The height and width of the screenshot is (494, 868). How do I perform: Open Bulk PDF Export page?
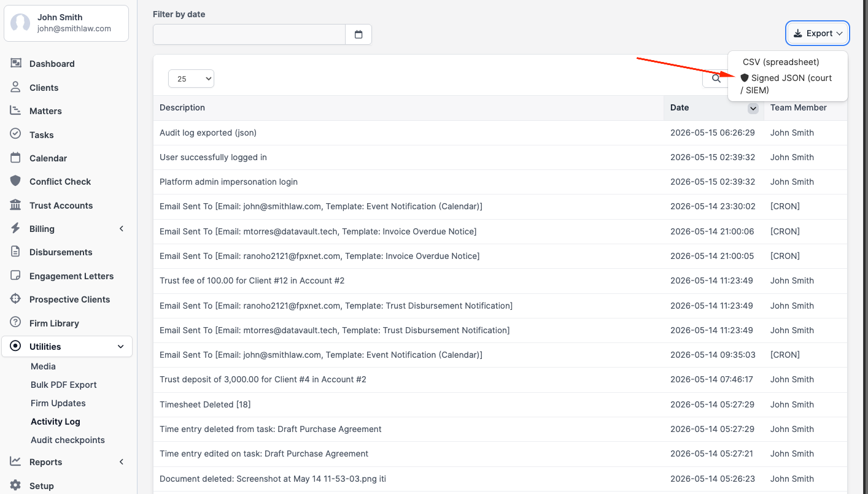coord(64,385)
